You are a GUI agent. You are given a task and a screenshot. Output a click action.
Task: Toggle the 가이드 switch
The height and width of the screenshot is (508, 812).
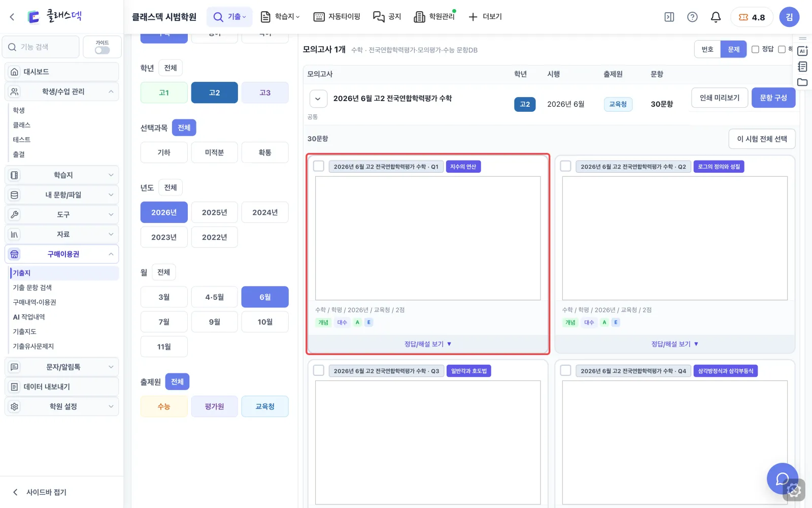click(x=102, y=50)
